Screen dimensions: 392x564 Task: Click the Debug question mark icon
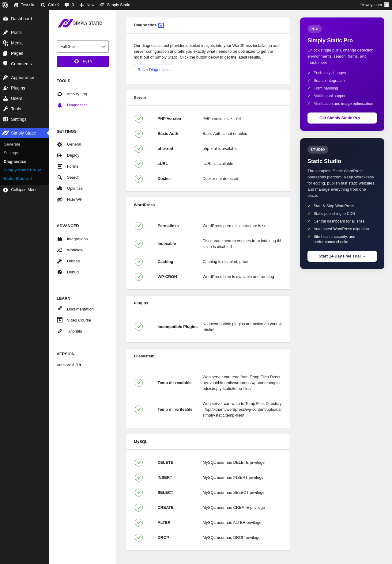(x=60, y=272)
